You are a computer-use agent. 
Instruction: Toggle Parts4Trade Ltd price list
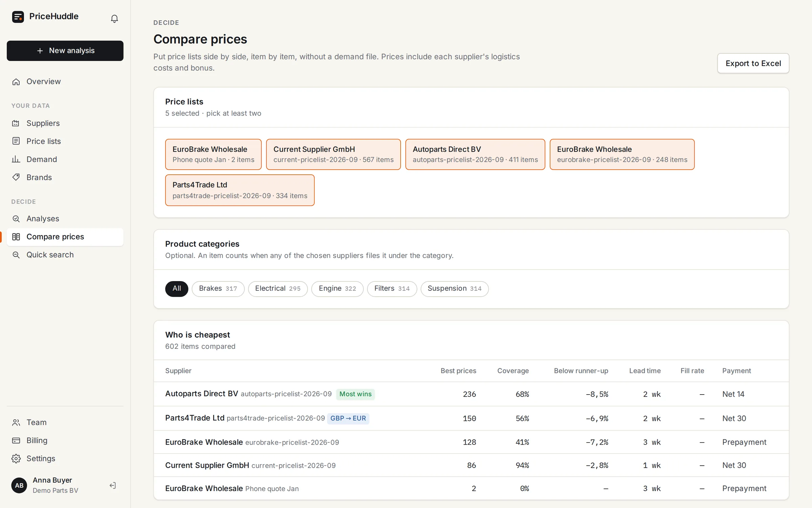[x=240, y=190]
